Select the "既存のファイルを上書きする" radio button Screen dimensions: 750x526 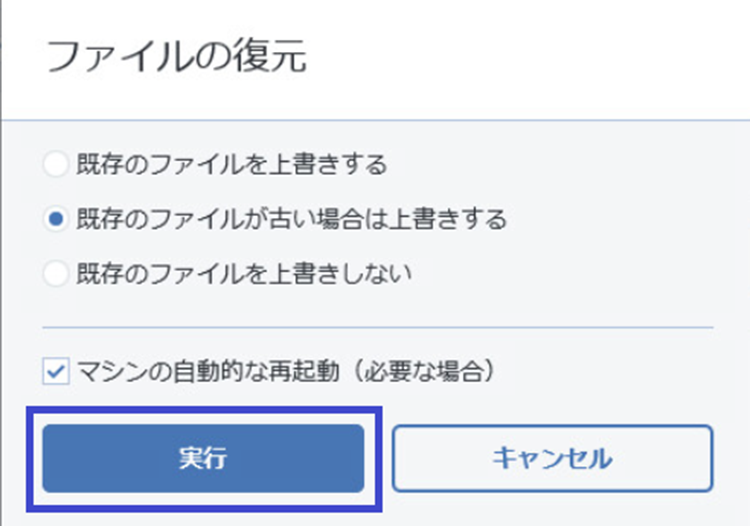point(56,164)
